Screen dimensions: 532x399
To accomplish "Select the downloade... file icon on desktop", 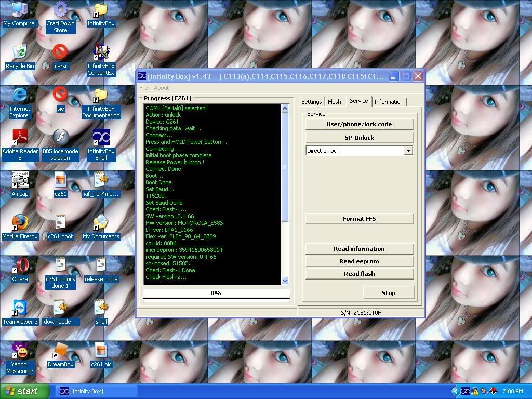I will [x=60, y=312].
